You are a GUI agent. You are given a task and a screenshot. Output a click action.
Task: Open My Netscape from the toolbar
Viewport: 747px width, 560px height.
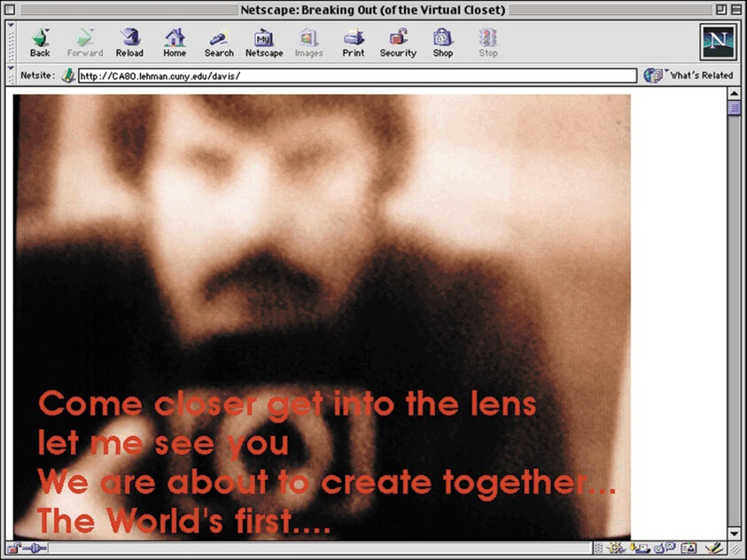click(263, 39)
